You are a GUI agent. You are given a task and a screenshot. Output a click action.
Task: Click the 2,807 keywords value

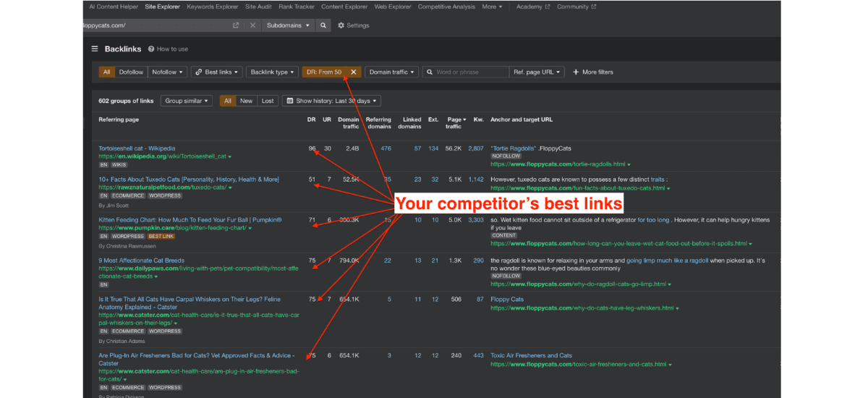(476, 148)
